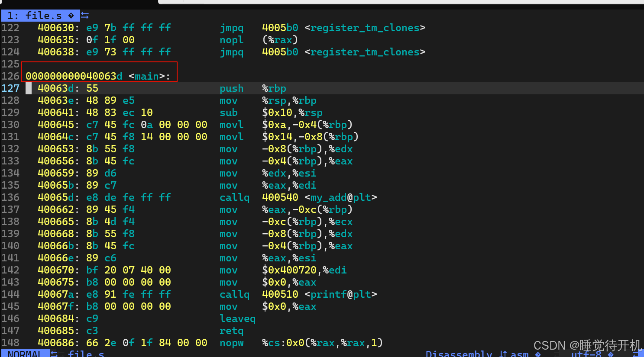644x357 pixels.
Task: Click utf-8 encoding in status line
Action: click(x=586, y=354)
